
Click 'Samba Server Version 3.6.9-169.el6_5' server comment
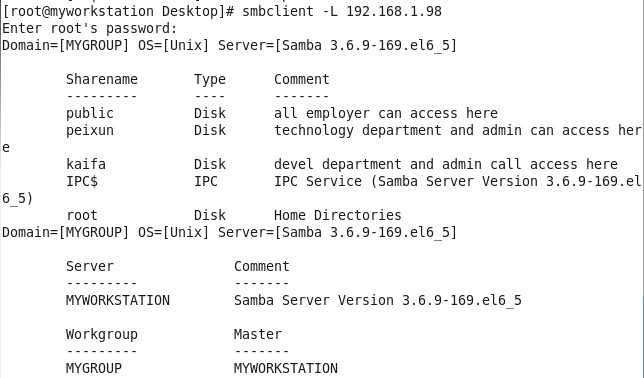378,300
